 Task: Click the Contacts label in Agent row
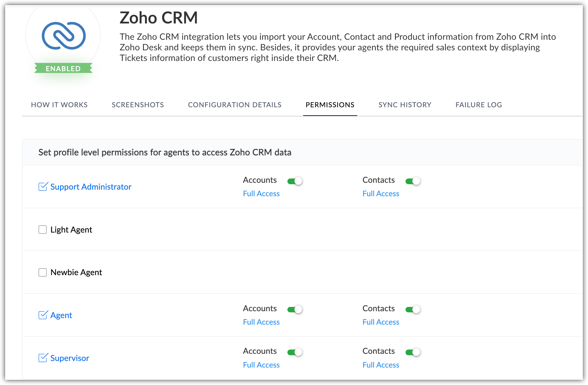[x=379, y=308]
